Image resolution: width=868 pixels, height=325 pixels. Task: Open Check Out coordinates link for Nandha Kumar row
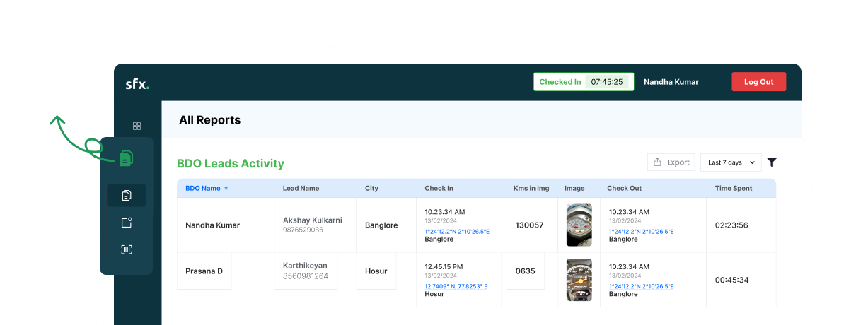click(x=641, y=232)
